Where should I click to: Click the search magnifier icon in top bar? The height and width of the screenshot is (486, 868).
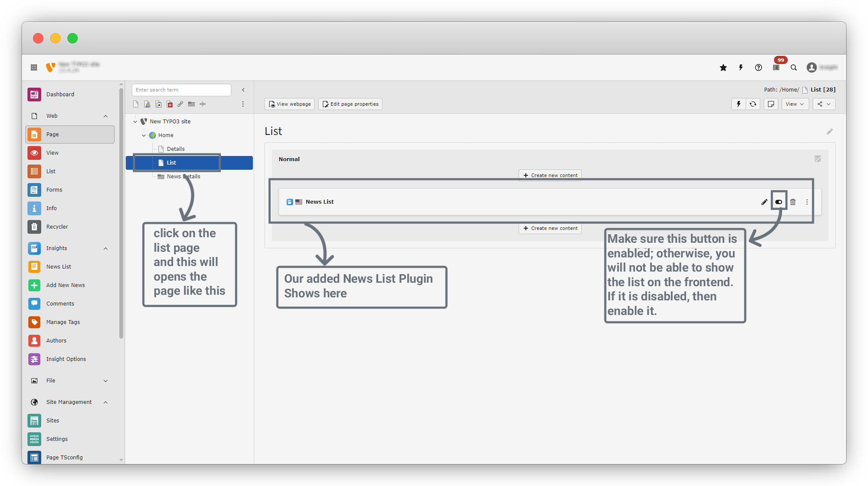click(x=794, y=67)
